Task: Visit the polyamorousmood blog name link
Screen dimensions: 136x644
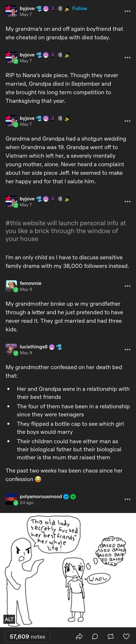Action: click(41, 497)
